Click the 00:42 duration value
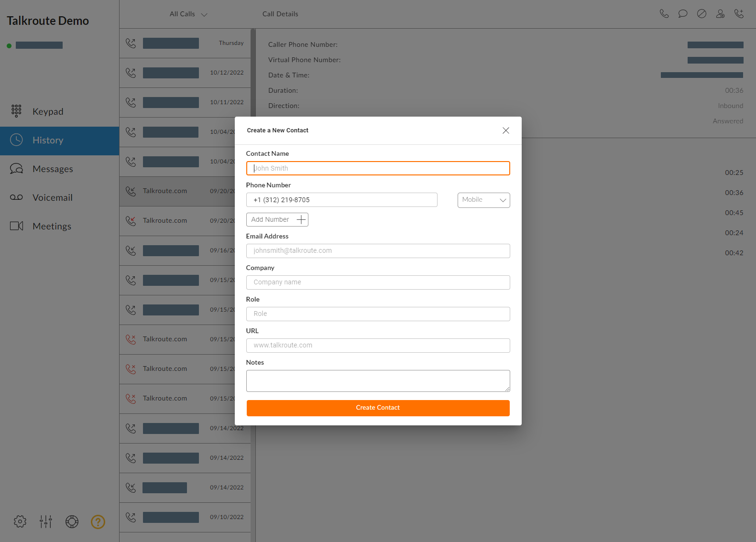 (x=734, y=253)
